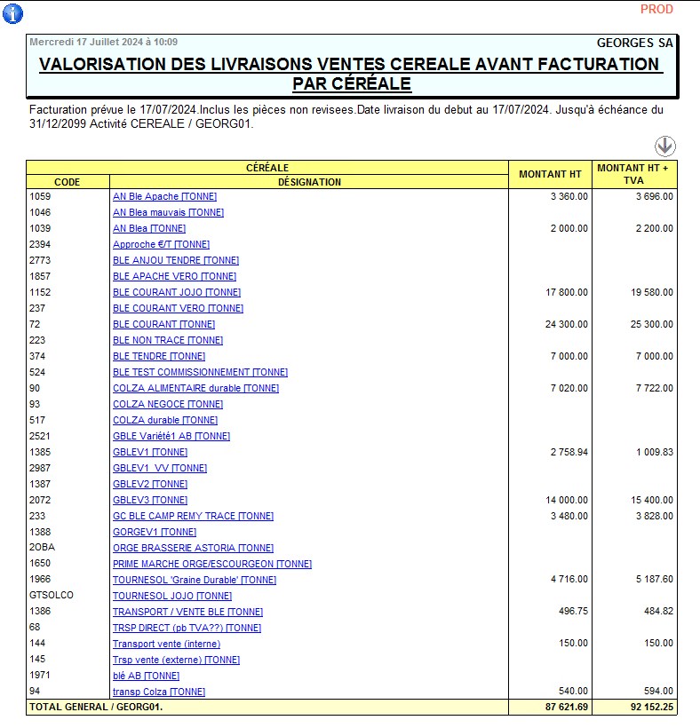
Task: Click the grey down-arrow circle icon
Action: pyautogui.click(x=664, y=146)
